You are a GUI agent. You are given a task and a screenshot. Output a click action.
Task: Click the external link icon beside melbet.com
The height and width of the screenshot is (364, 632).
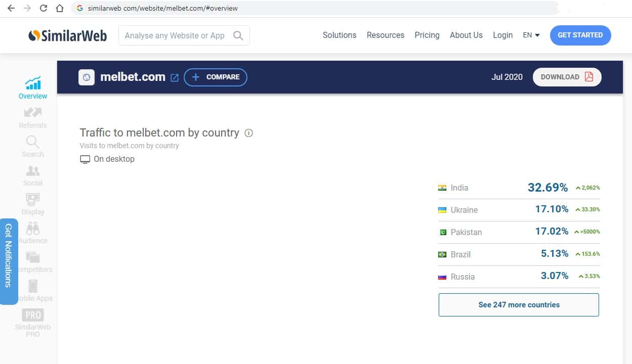click(175, 77)
